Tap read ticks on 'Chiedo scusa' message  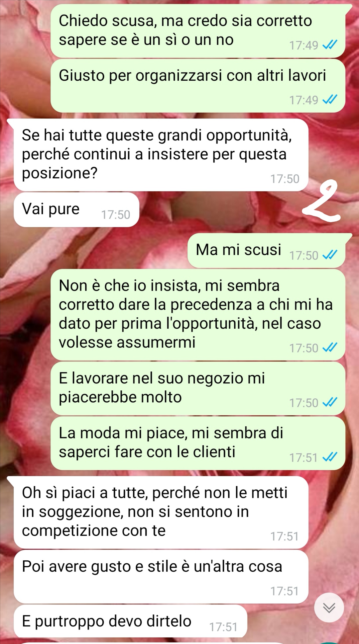330,44
